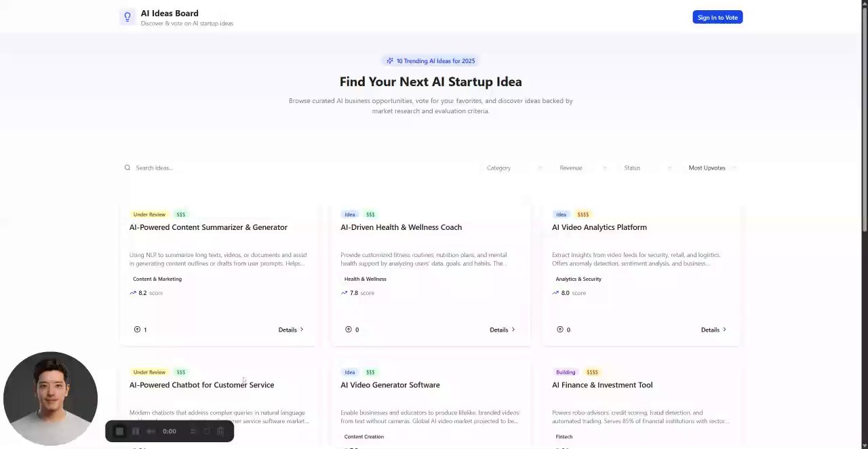Upvote the AI-Powered Content Summarizer idea
The height and width of the screenshot is (449, 868).
coord(138,330)
